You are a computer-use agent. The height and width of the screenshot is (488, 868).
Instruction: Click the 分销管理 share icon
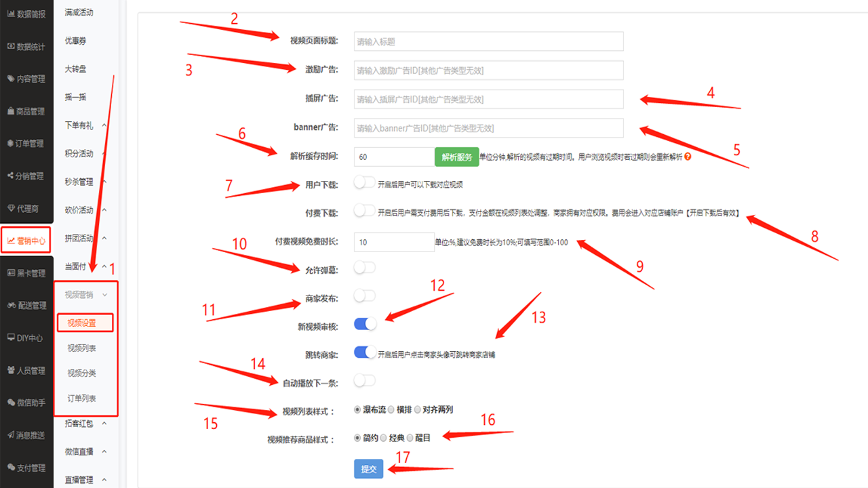click(10, 176)
